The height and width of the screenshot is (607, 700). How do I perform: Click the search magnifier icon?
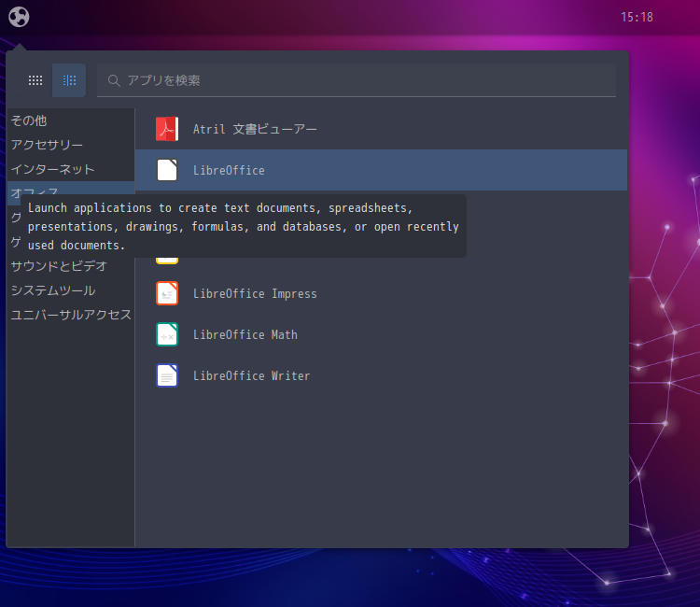click(114, 81)
